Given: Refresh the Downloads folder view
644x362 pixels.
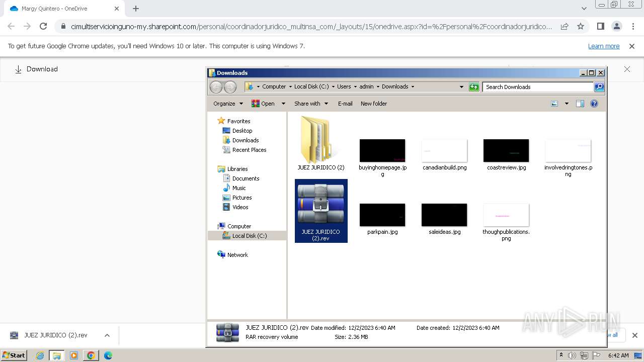Looking at the screenshot, I should coord(474,87).
